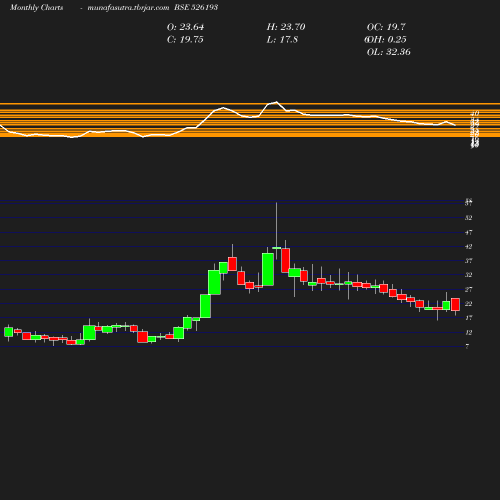500x500 pixels.
Task: Click the price axis label "22"
Action: [469, 304]
